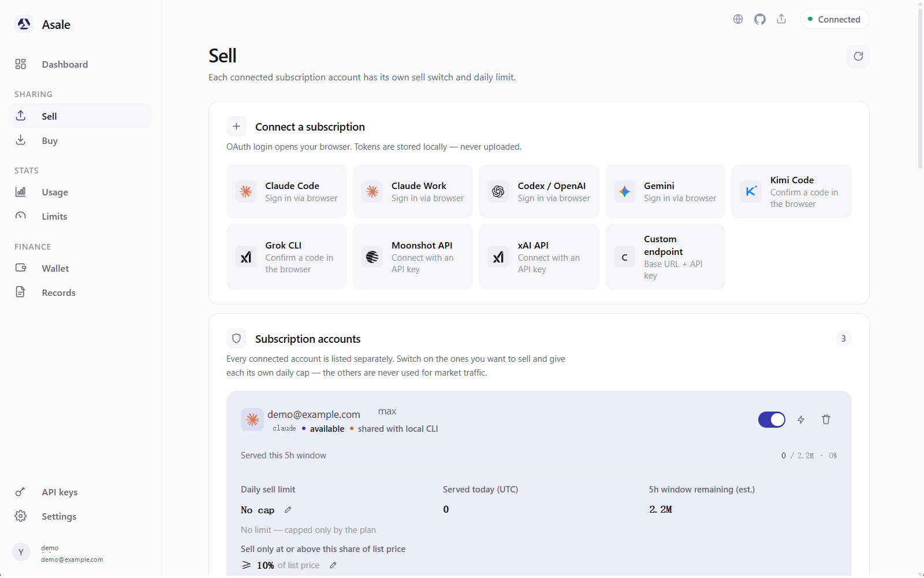This screenshot has height=578, width=924.
Task: Click the Claude icon of demo@example.com account
Action: (252, 420)
